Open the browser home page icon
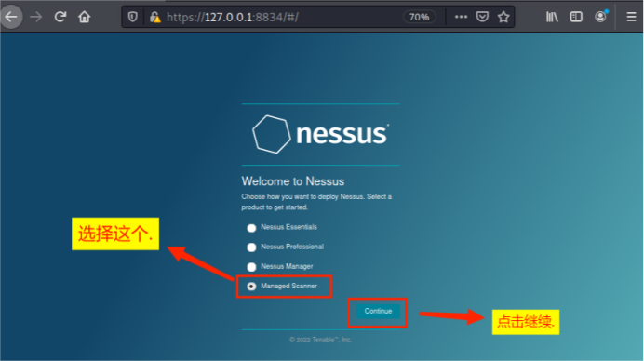Screen dimensions: 644x361 pyautogui.click(x=85, y=17)
